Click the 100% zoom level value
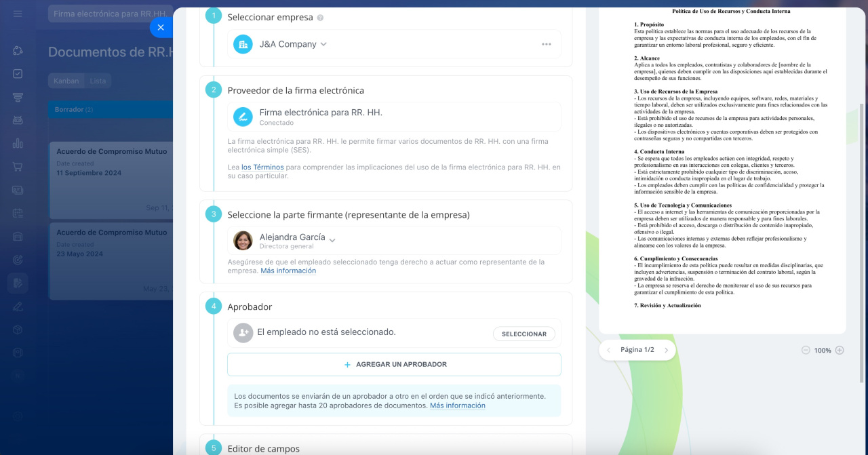This screenshot has width=868, height=455. [823, 351]
